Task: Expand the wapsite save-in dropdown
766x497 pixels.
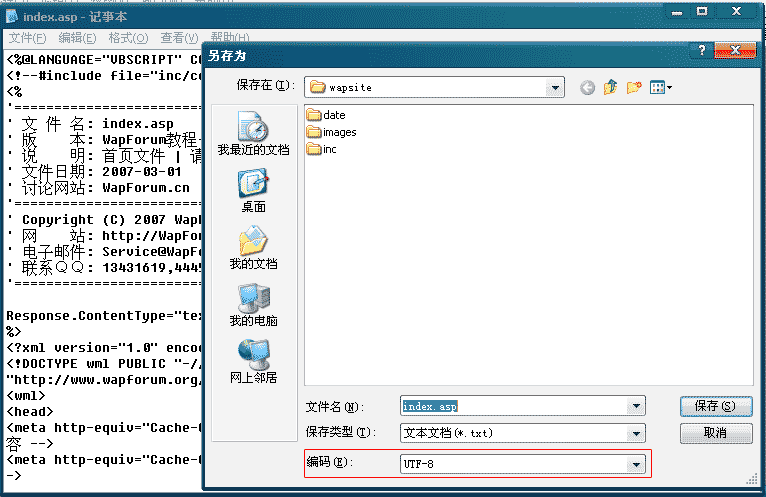Action: point(555,87)
